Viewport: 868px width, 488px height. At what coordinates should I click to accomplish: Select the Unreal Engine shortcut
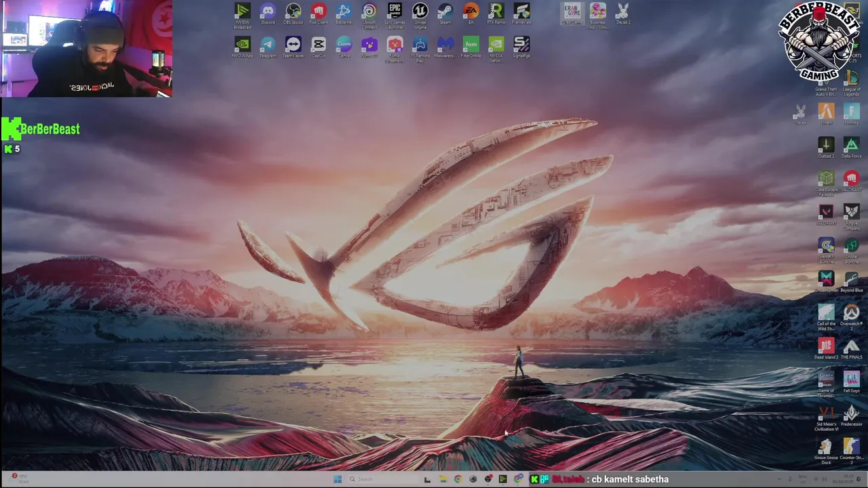coord(420,16)
